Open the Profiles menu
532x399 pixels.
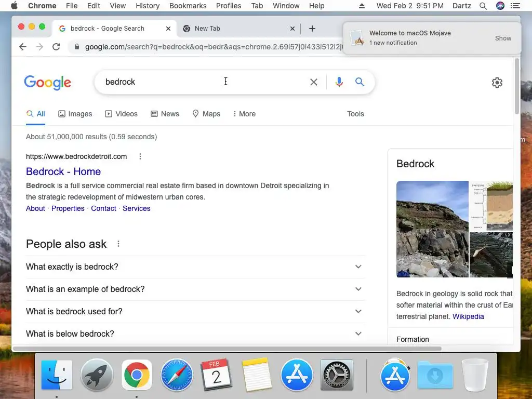pos(229,6)
